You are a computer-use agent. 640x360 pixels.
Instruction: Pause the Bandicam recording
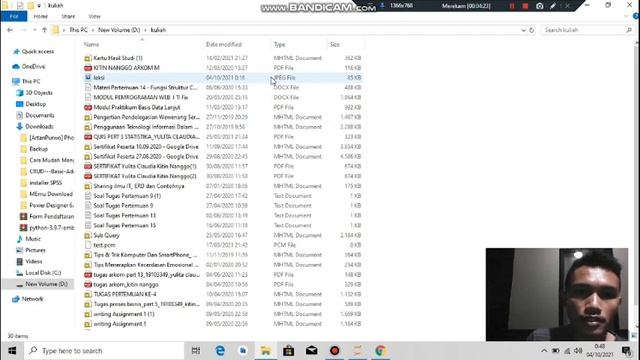512,6
